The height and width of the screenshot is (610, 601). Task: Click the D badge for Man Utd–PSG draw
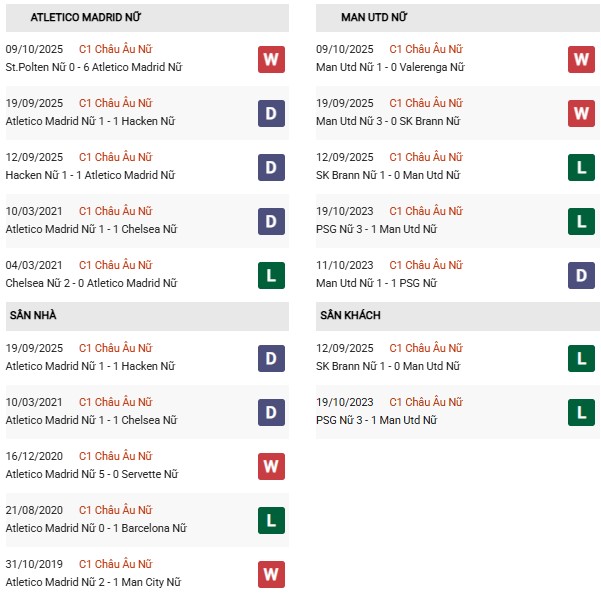click(x=582, y=275)
